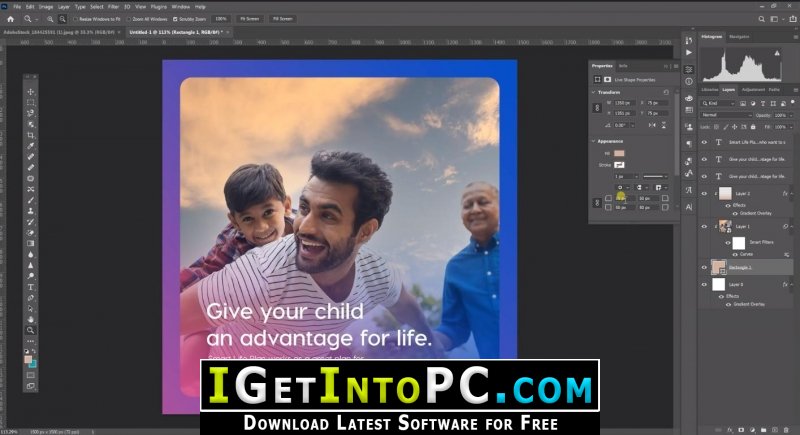Toggle Quick Mask mode icon
Viewport: 800px width, 435px height.
pyautogui.click(x=31, y=375)
